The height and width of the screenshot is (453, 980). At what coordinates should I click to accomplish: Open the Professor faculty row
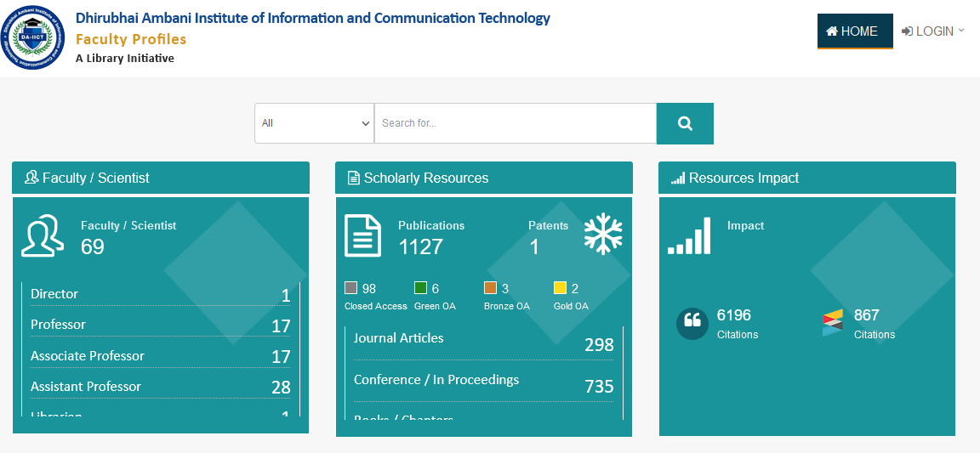tap(161, 325)
